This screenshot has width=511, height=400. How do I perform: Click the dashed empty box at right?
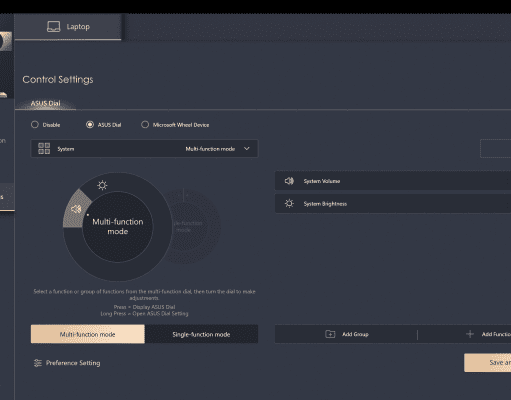[x=496, y=149]
